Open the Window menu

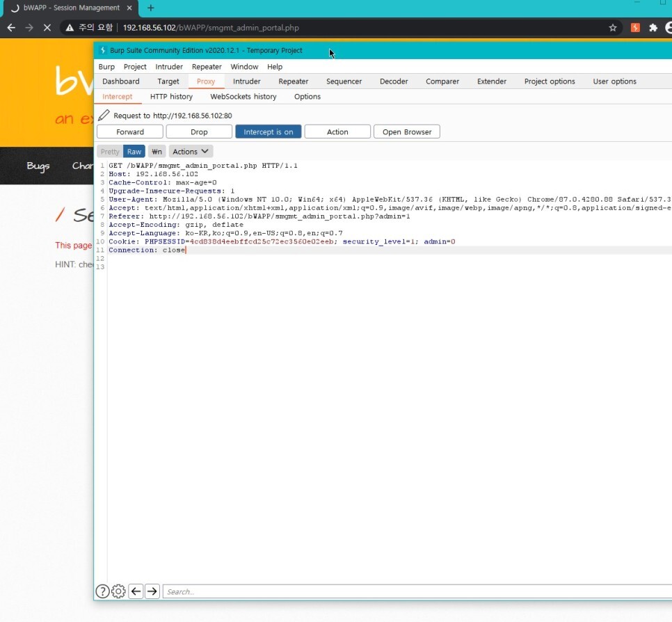click(244, 66)
